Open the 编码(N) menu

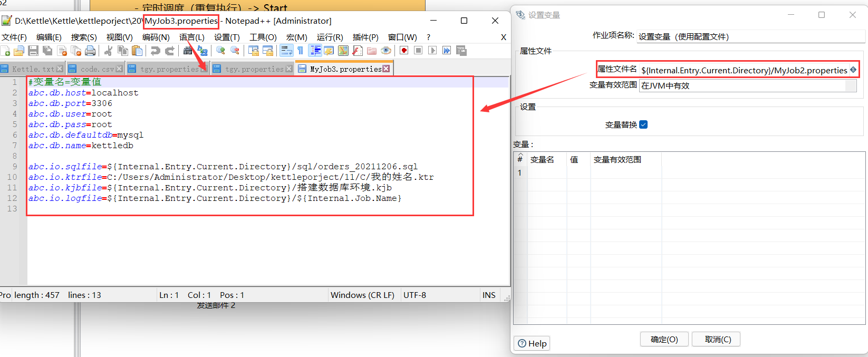156,37
